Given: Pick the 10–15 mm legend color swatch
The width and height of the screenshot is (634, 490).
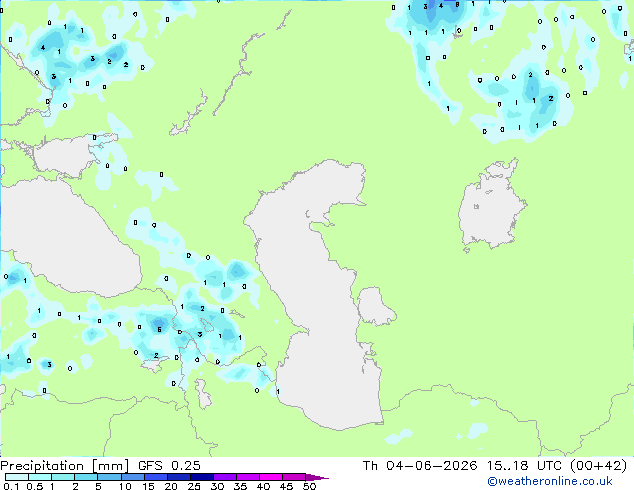Looking at the screenshot, I should 133,477.
